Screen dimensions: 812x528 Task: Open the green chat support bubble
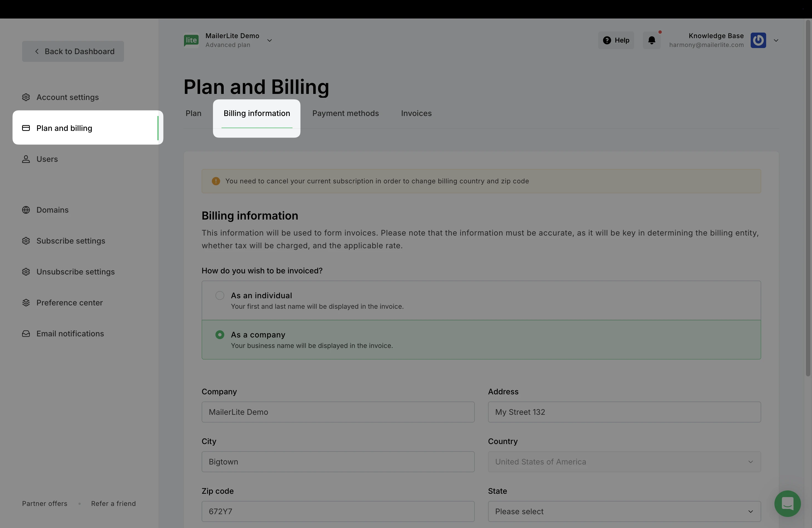click(x=787, y=503)
